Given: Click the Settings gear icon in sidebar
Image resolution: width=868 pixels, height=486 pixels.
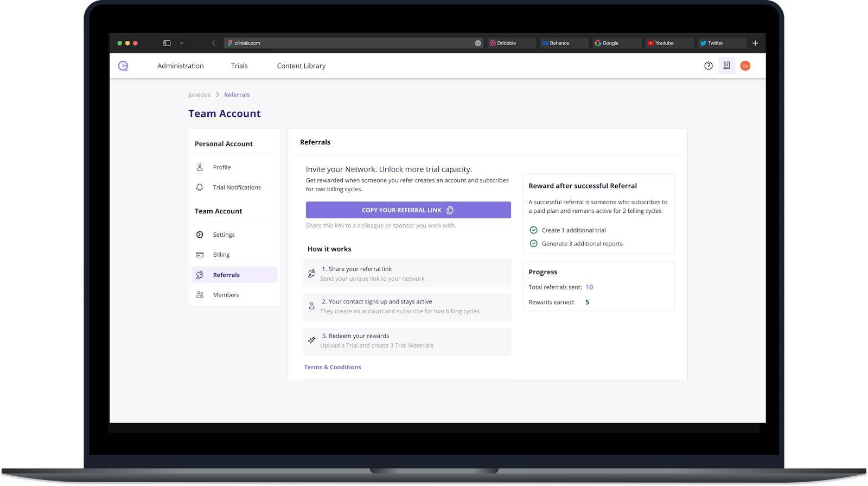Looking at the screenshot, I should [200, 235].
